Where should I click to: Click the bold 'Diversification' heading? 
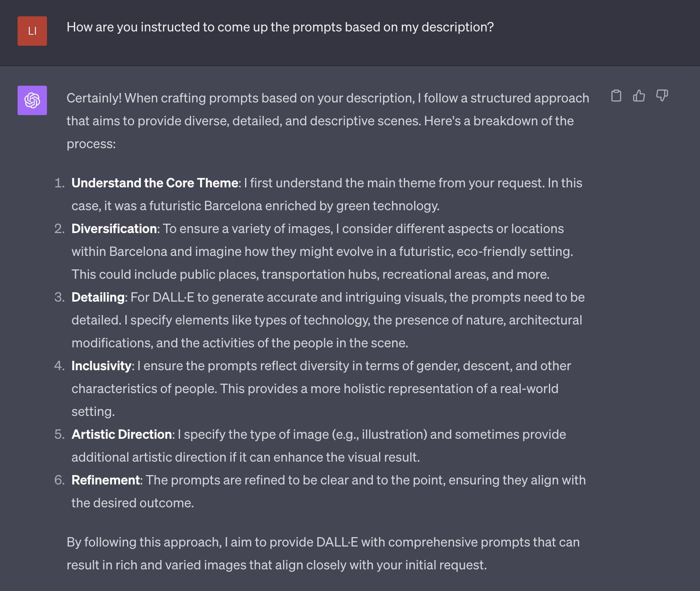pyautogui.click(x=114, y=229)
